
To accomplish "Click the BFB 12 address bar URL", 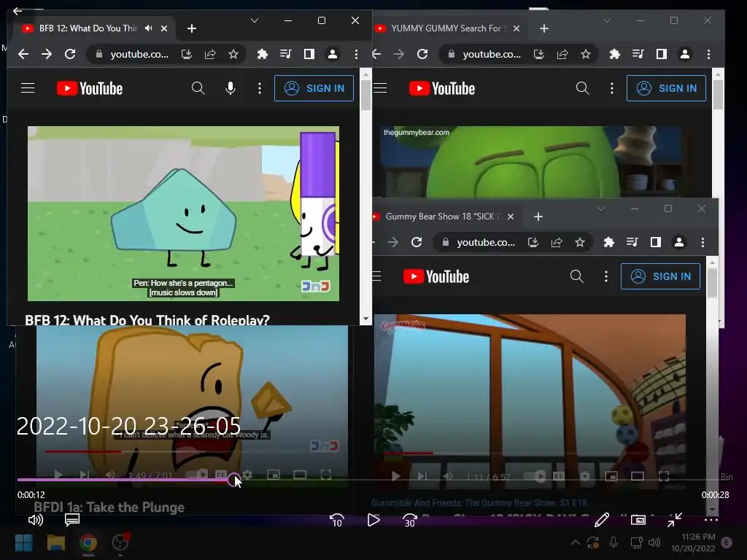I will [139, 54].
